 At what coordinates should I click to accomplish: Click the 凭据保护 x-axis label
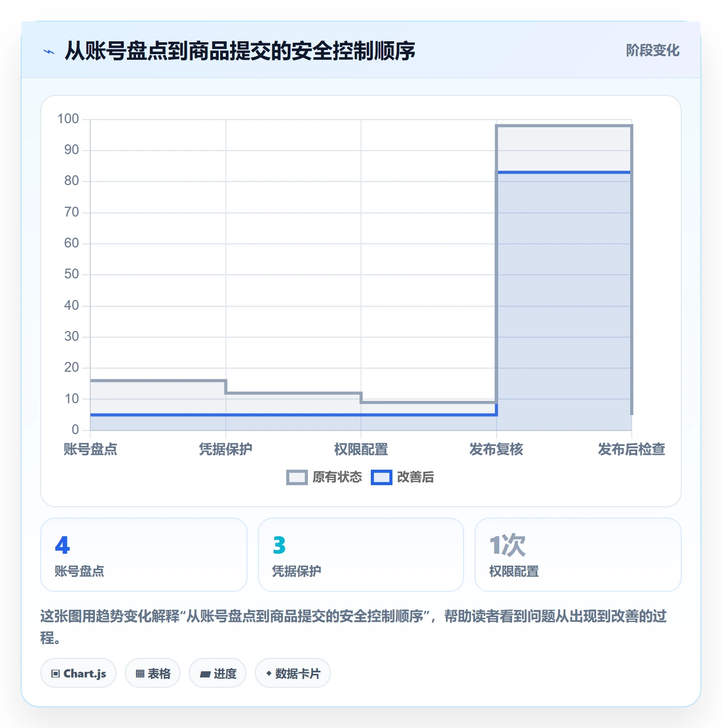click(x=226, y=449)
